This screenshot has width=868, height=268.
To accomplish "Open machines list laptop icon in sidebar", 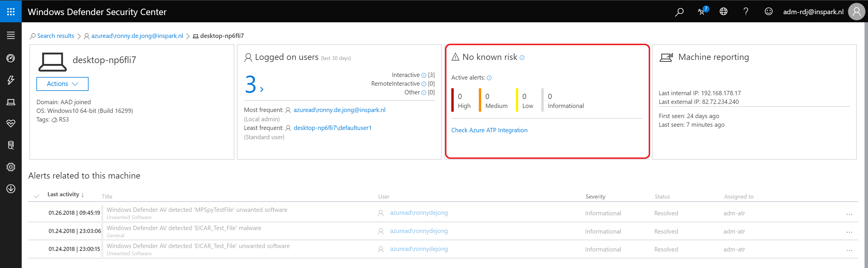I will tap(11, 102).
